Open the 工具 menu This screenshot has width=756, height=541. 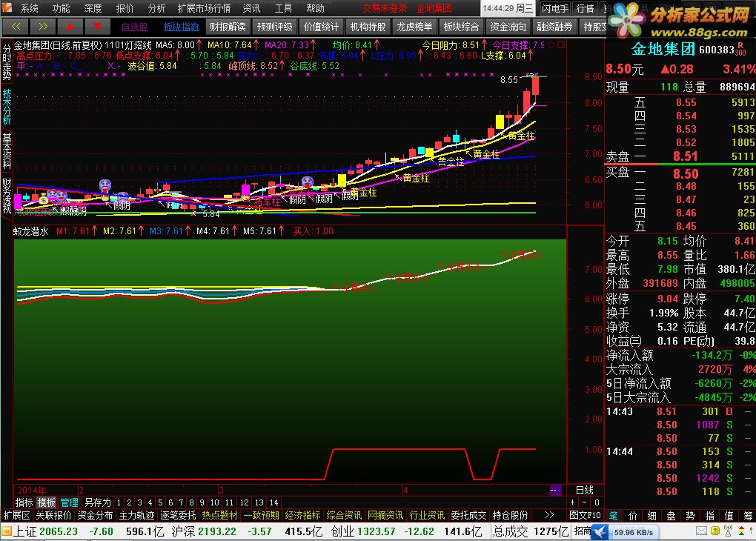pos(283,8)
